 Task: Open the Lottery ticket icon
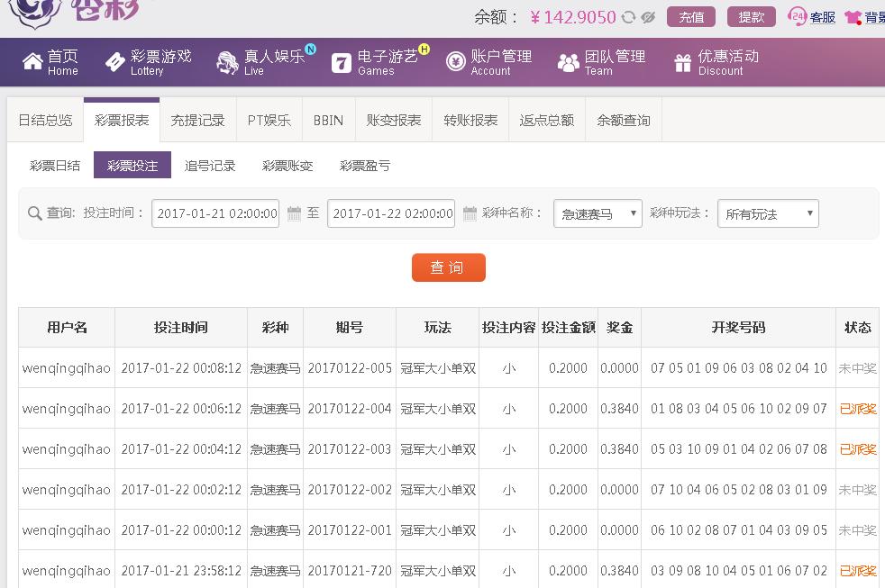[115, 62]
